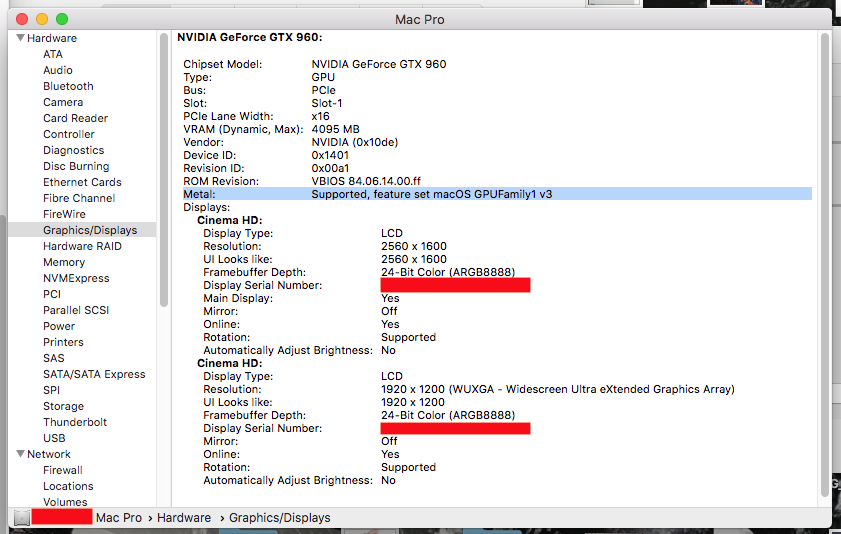Select Fibre Channel in the sidebar
Image resolution: width=841 pixels, height=534 pixels.
coord(79,198)
